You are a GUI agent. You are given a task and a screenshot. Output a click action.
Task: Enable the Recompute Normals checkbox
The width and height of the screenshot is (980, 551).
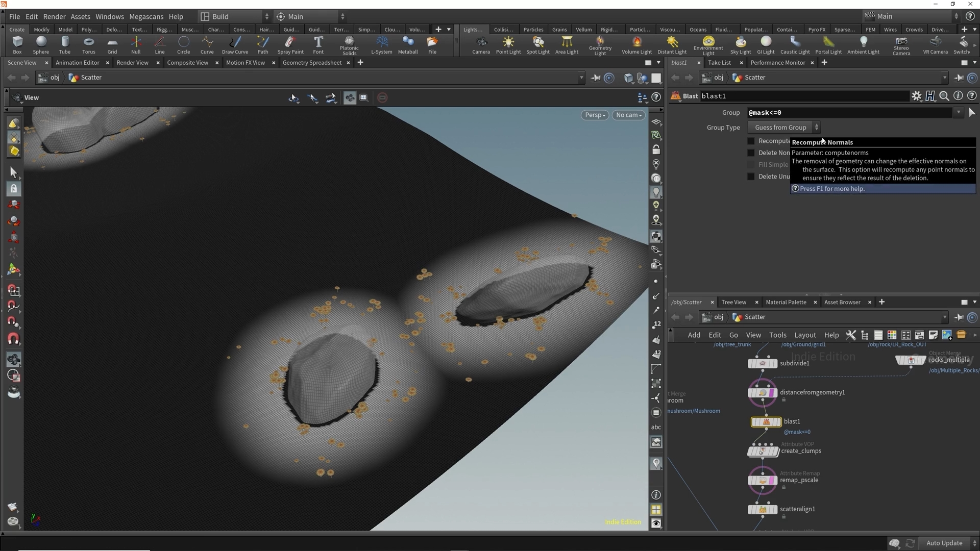click(x=751, y=141)
